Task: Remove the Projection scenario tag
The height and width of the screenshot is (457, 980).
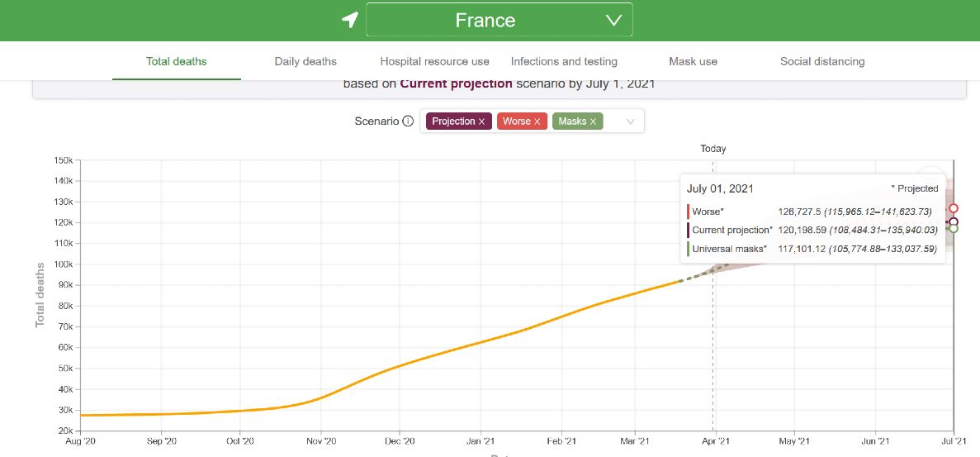Action: pos(482,121)
